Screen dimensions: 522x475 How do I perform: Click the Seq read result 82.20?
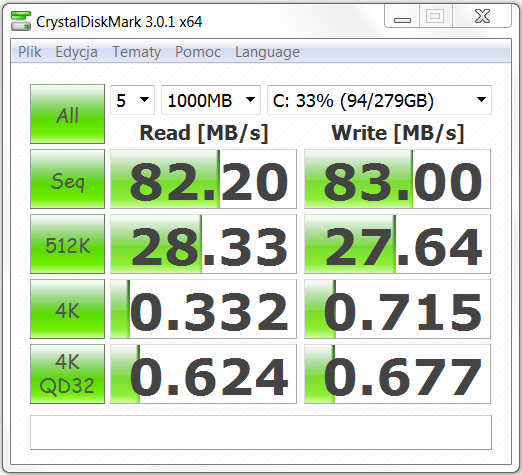pyautogui.click(x=203, y=179)
